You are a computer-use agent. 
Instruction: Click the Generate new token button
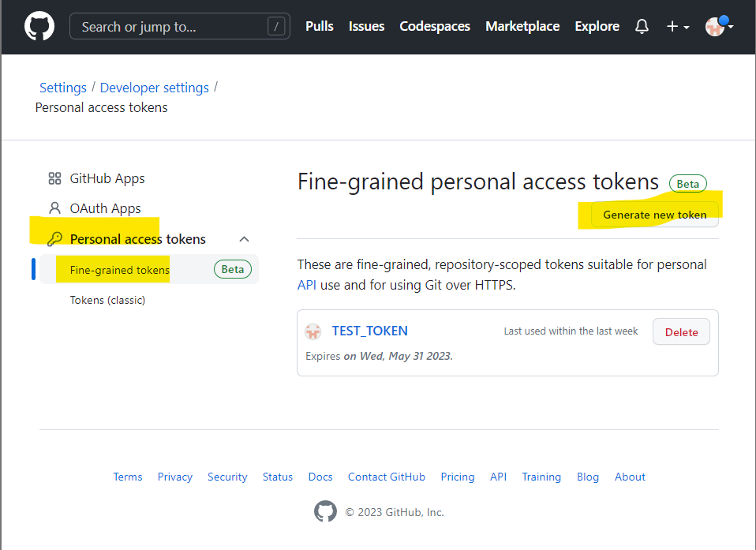[655, 215]
